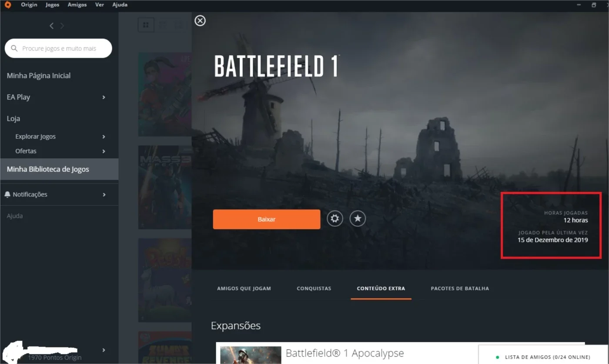Switch to Amigos que Jogam tab
609x364 pixels.
pyautogui.click(x=244, y=288)
